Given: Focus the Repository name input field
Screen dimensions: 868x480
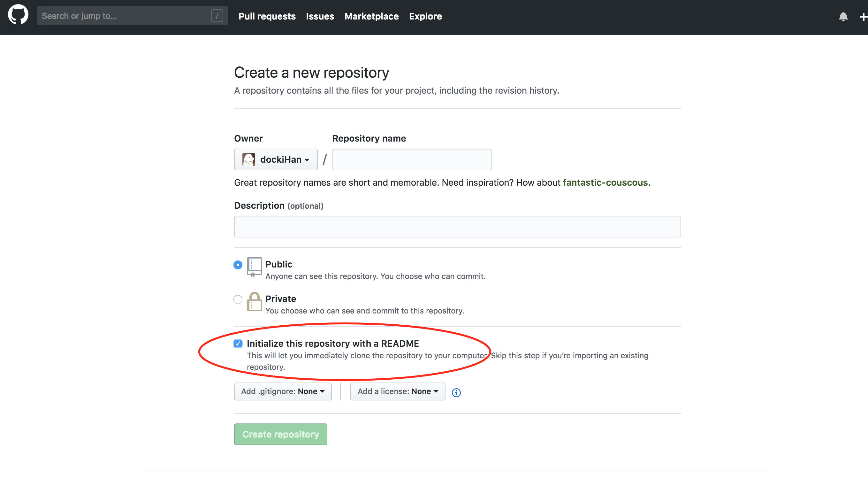Looking at the screenshot, I should point(412,159).
